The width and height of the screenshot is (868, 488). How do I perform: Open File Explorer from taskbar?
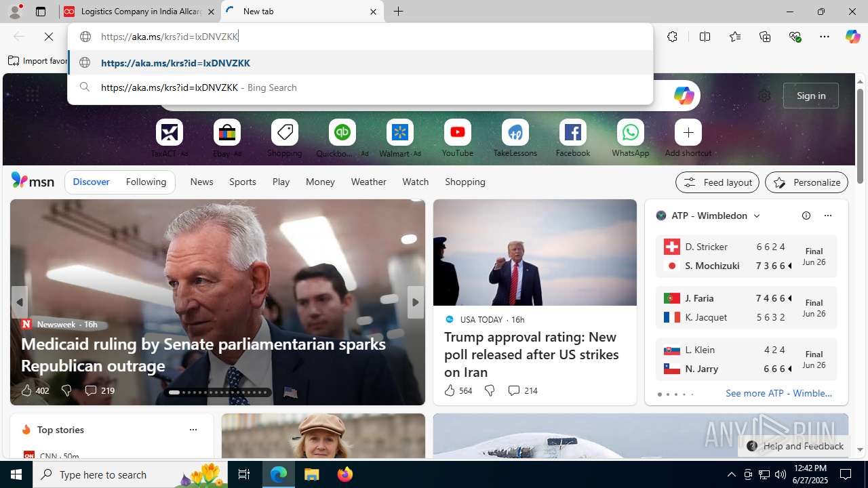click(312, 474)
